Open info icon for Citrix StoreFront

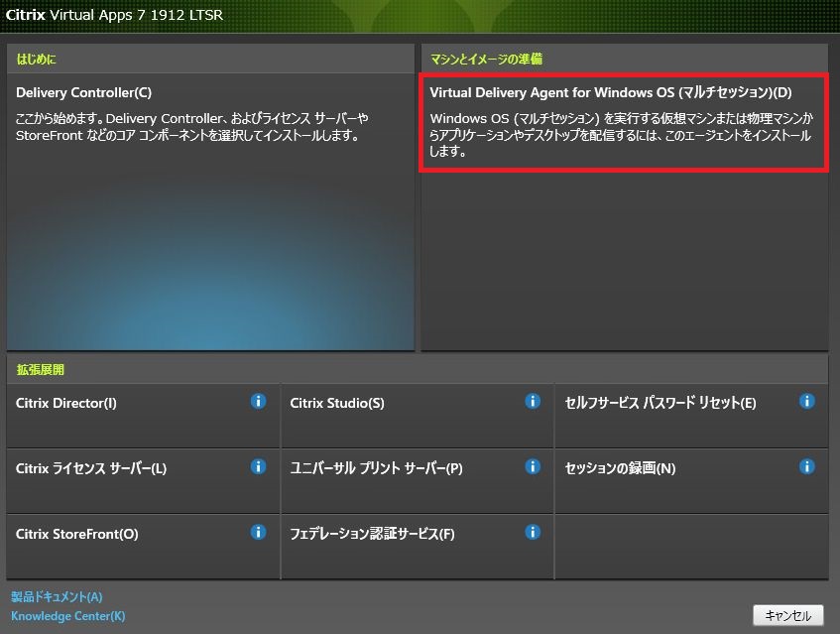coord(258,532)
